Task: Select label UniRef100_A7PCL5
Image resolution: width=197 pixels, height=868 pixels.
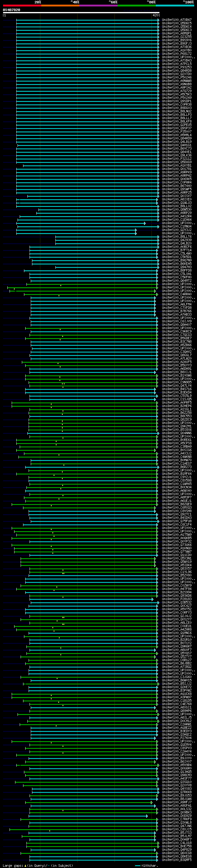Action: pyautogui.click(x=177, y=64)
